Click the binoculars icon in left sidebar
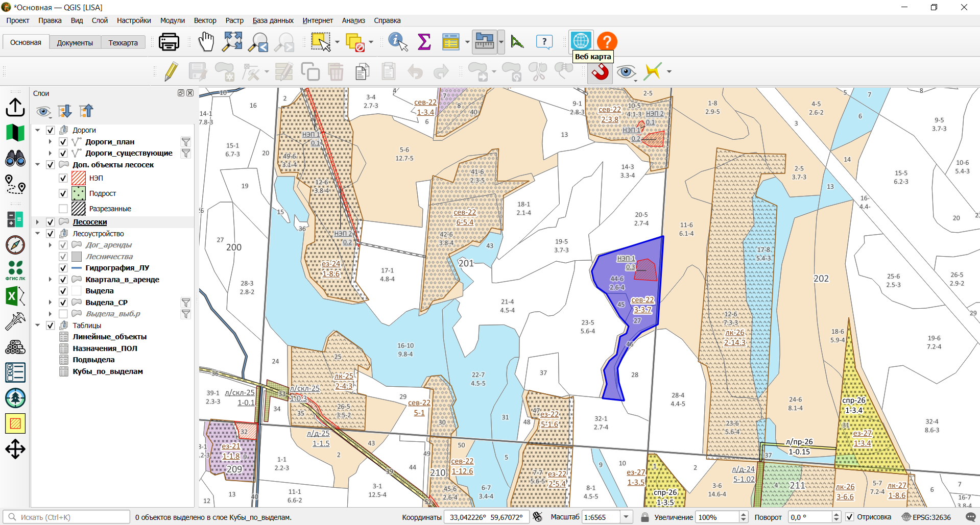The width and height of the screenshot is (980, 525). (x=15, y=158)
